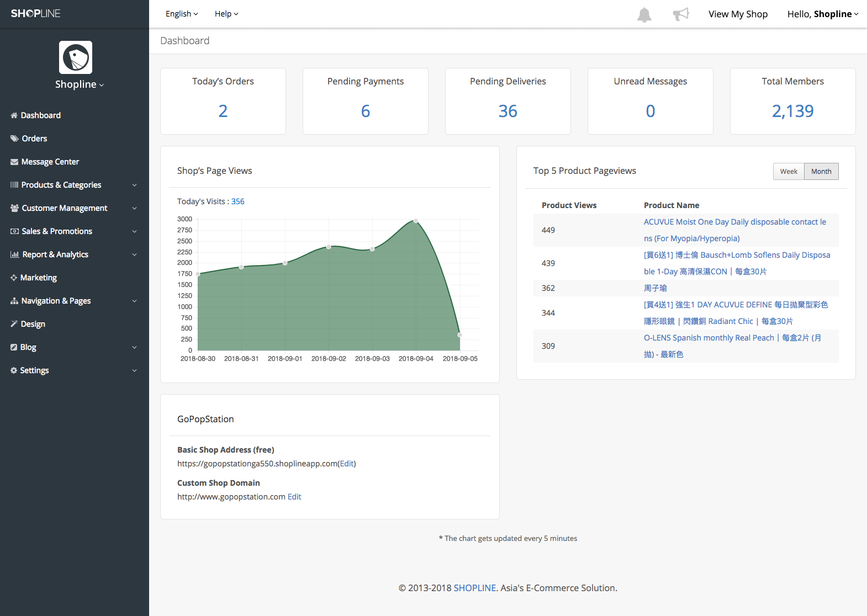Click the Customer Management people icon
The image size is (867, 616).
[14, 208]
